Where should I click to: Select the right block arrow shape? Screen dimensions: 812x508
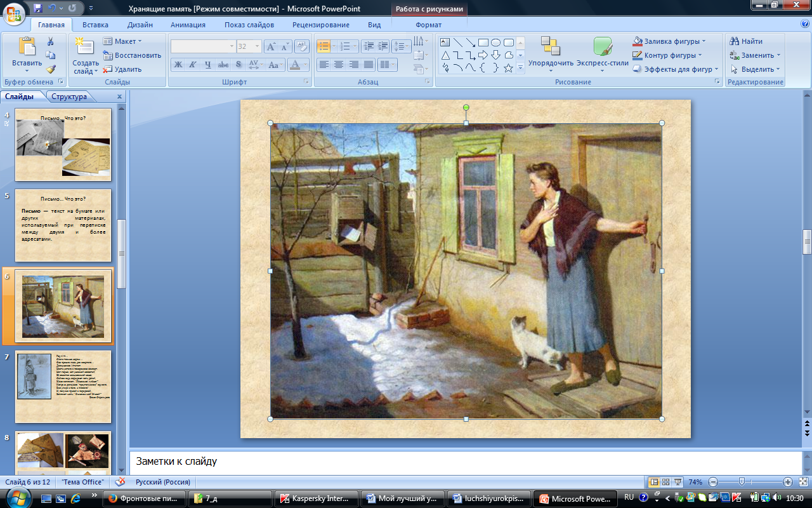(x=483, y=55)
